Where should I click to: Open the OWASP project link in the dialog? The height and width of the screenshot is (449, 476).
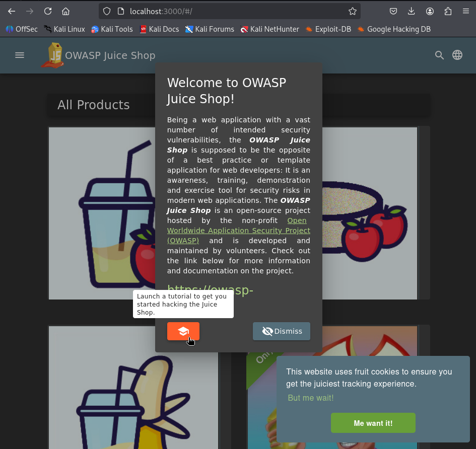coord(239,231)
